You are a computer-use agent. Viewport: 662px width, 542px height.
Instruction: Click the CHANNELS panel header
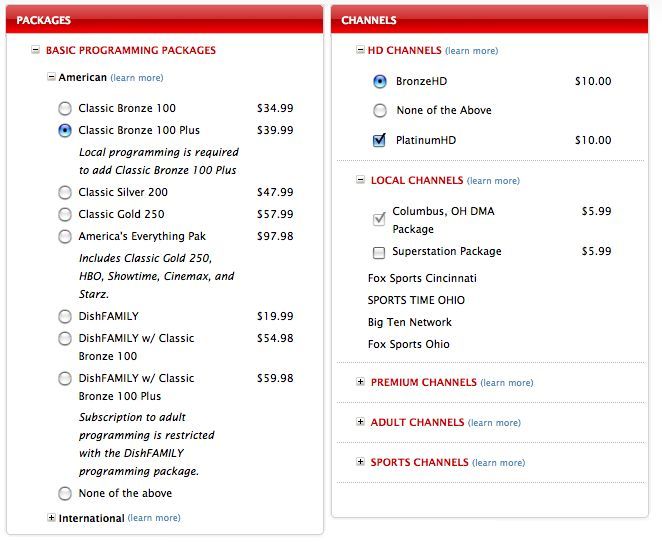point(490,19)
